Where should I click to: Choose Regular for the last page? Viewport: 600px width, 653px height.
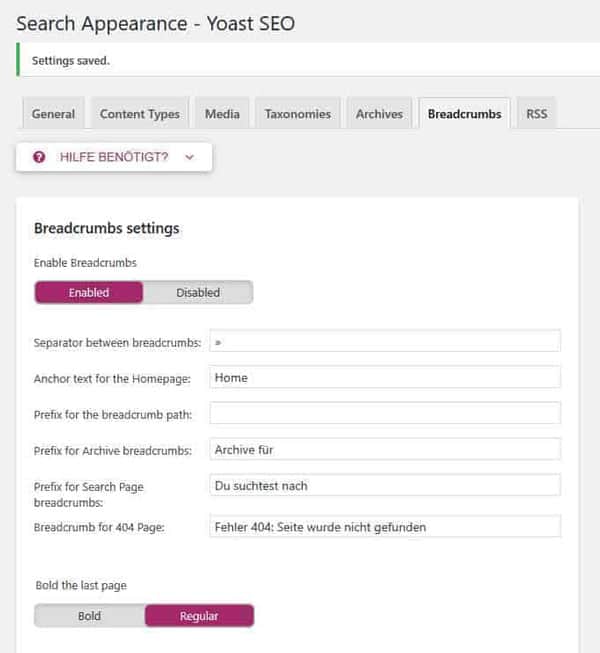point(199,615)
